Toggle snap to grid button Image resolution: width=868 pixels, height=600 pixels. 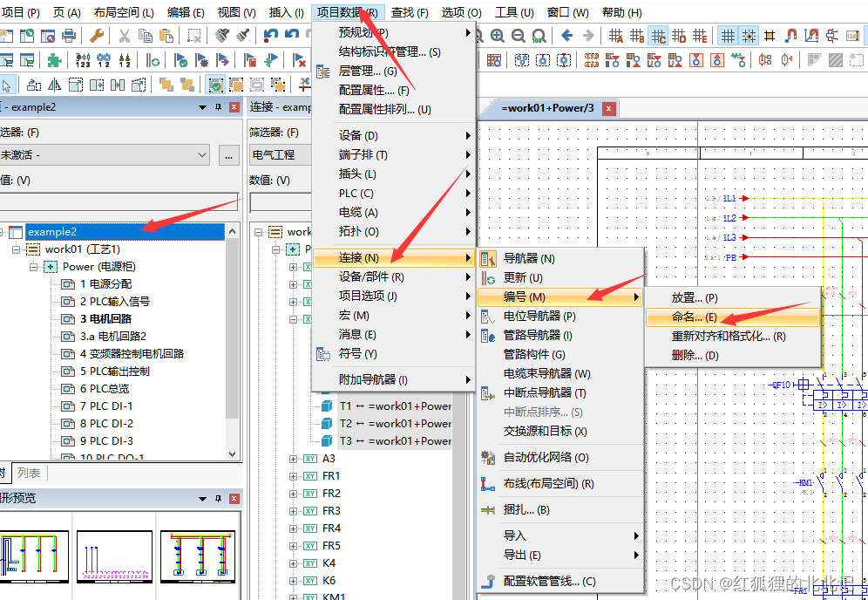749,36
